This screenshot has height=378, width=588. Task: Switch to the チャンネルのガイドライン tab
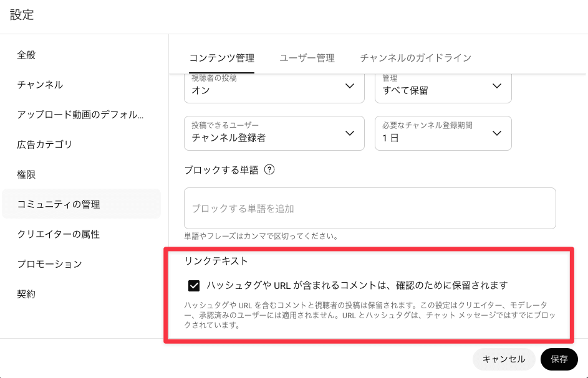[415, 59]
